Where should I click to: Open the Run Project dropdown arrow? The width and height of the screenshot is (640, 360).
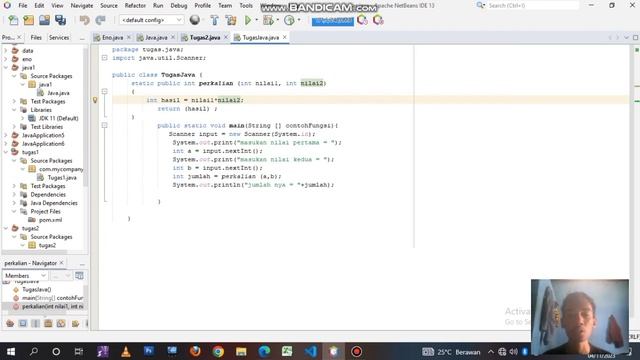tap(256, 20)
